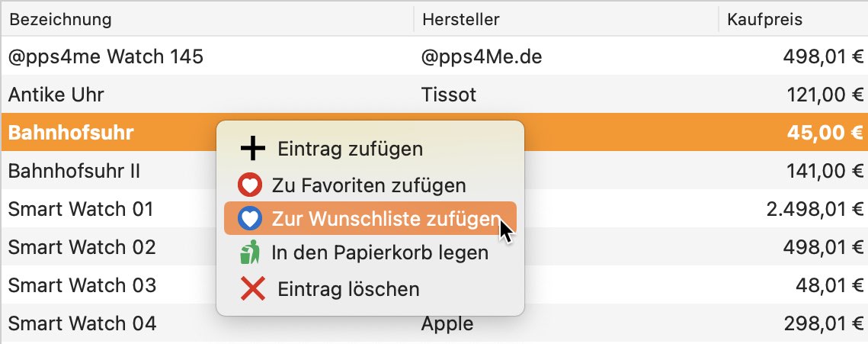868x344 pixels.
Task: Choose Eintrag löschen menu entry
Action: point(370,289)
